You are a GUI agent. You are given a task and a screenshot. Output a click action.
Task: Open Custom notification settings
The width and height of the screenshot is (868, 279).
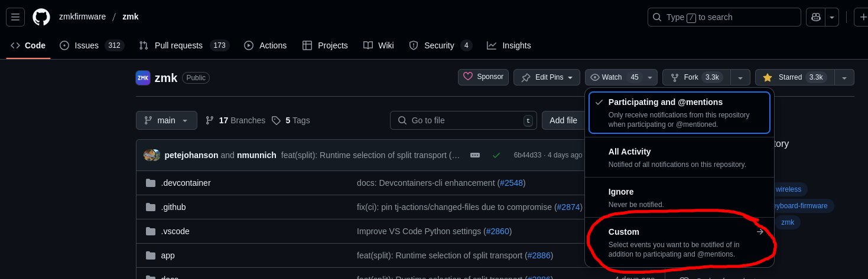[679, 242]
